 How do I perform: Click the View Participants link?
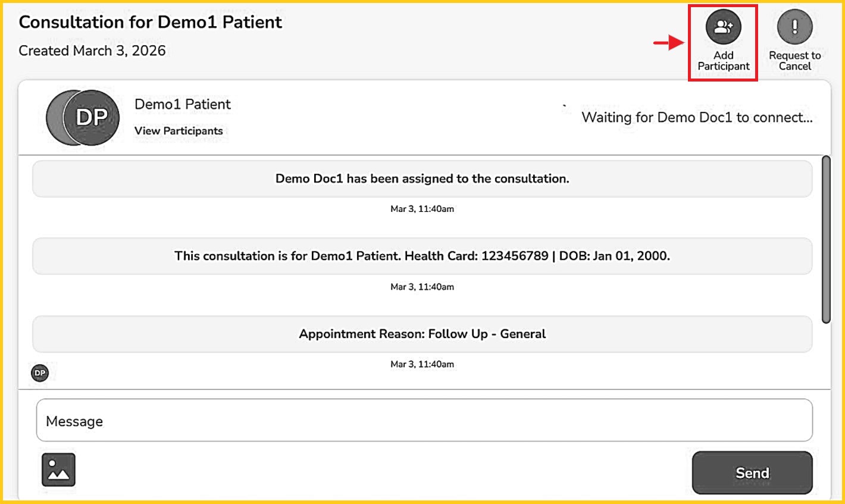(179, 131)
